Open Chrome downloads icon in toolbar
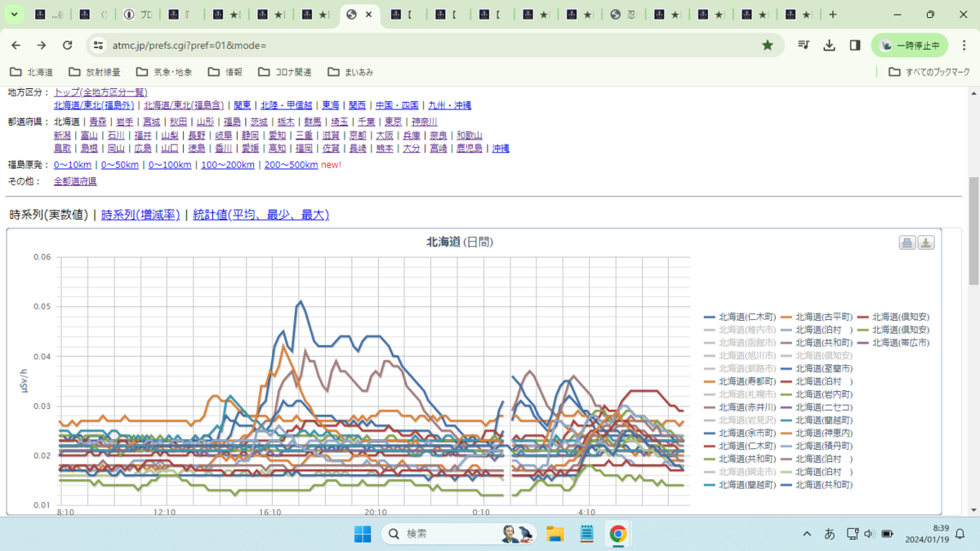This screenshot has height=551, width=980. pyautogui.click(x=829, y=46)
